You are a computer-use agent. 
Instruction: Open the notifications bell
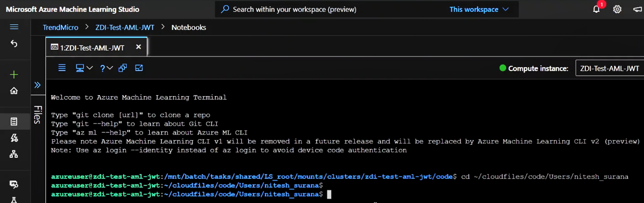[x=596, y=9]
